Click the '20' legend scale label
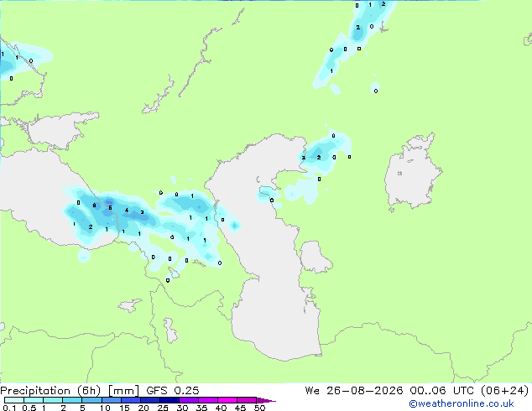The image size is (532, 411). point(143,408)
